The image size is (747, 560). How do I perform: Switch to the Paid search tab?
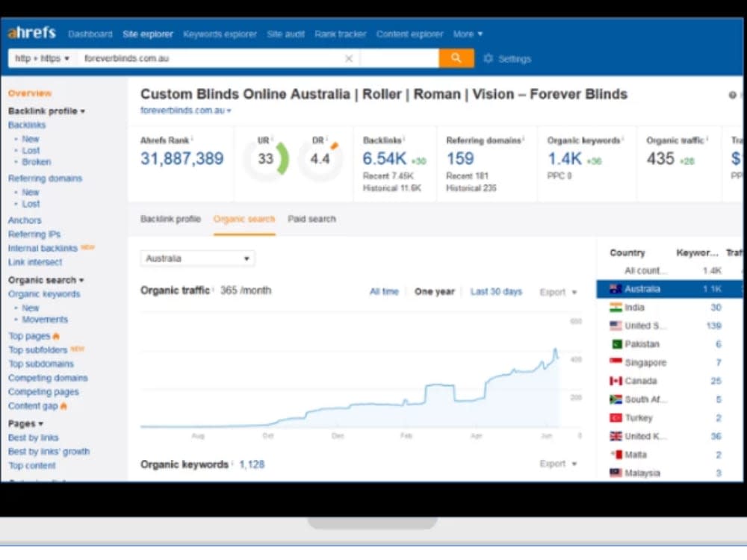pyautogui.click(x=311, y=219)
